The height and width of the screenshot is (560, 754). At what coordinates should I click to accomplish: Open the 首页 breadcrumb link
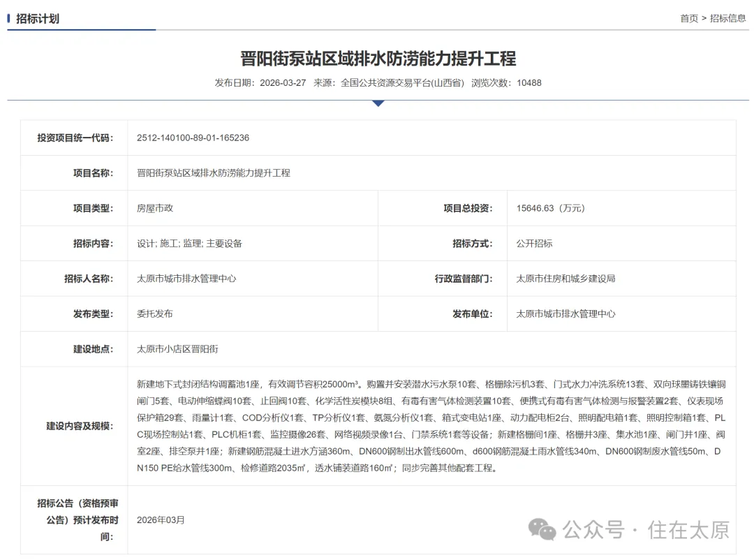[x=688, y=18]
